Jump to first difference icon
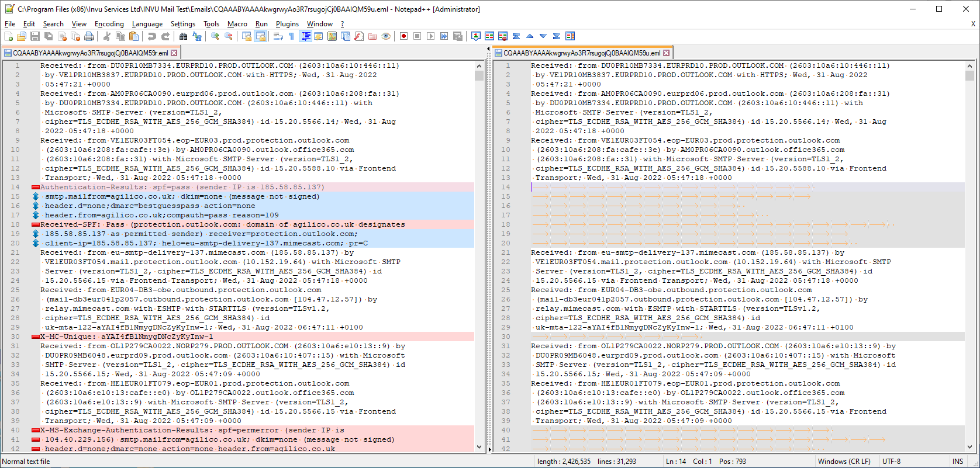Screen dimensions: 980x468 (516, 36)
